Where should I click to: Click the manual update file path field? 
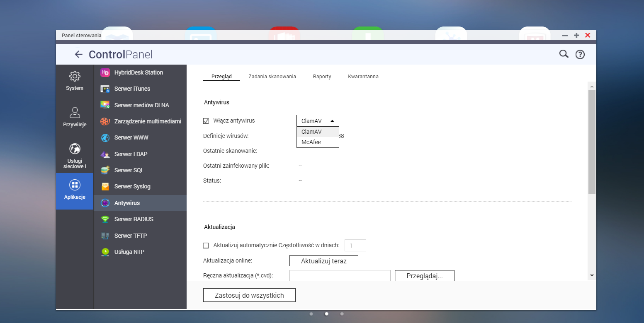point(340,275)
